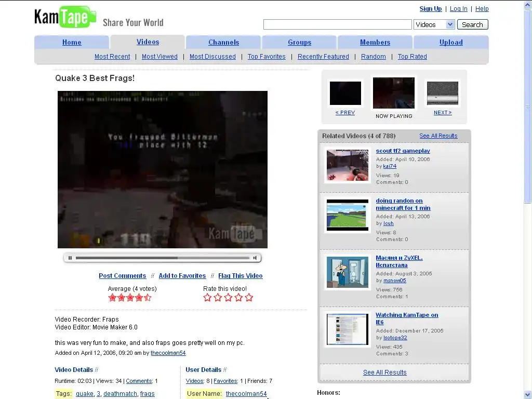
Task: Click the search text field
Action: (338, 24)
